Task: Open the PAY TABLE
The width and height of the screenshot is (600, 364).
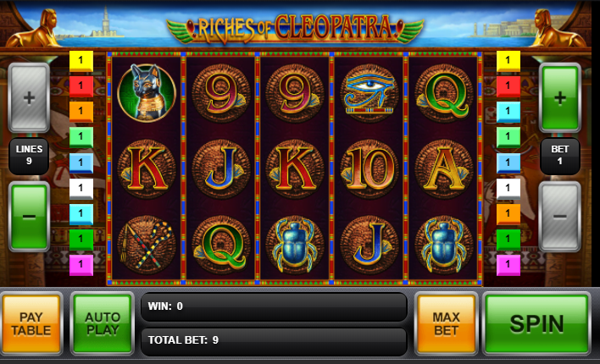Action: tap(31, 323)
